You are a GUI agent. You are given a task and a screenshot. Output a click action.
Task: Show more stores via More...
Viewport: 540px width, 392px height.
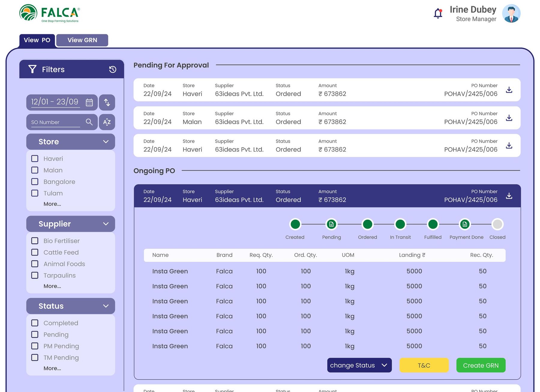tap(52, 204)
